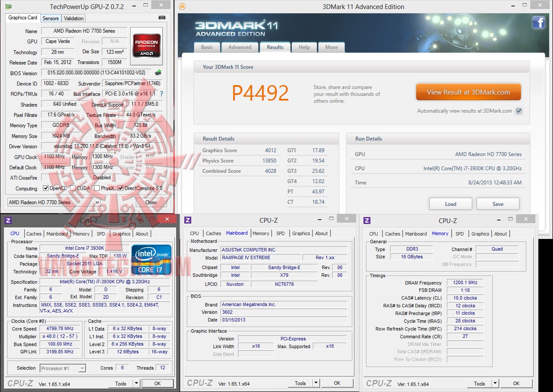Open the Graphics tab in the CPU-Z Mainboard window
553x392 pixels.
pos(301,233)
